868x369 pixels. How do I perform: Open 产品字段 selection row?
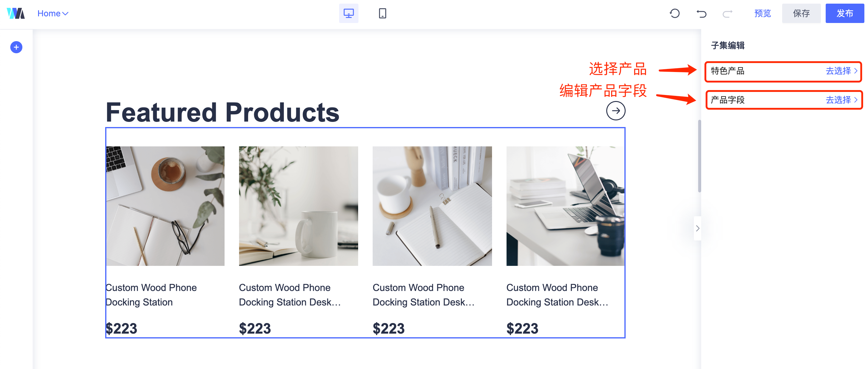point(783,100)
